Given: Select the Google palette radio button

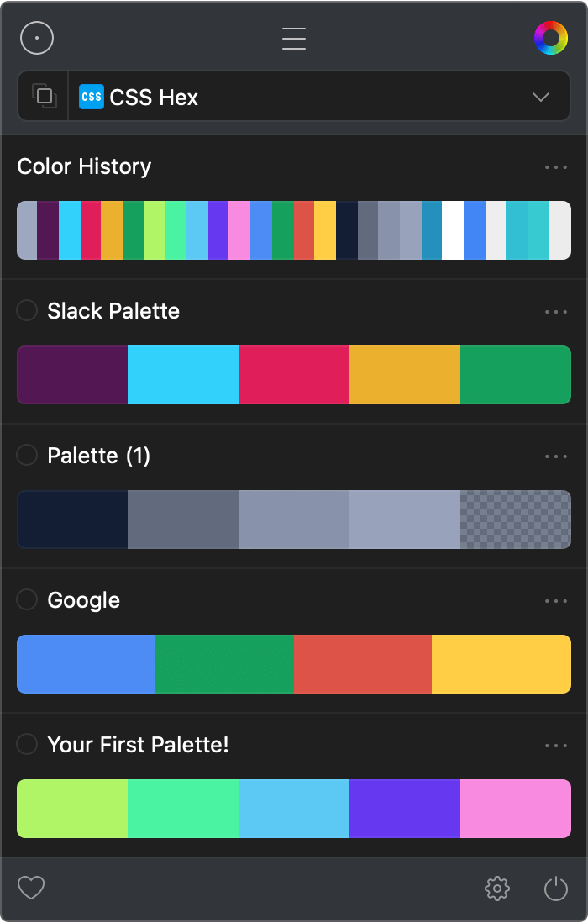Looking at the screenshot, I should (x=28, y=599).
